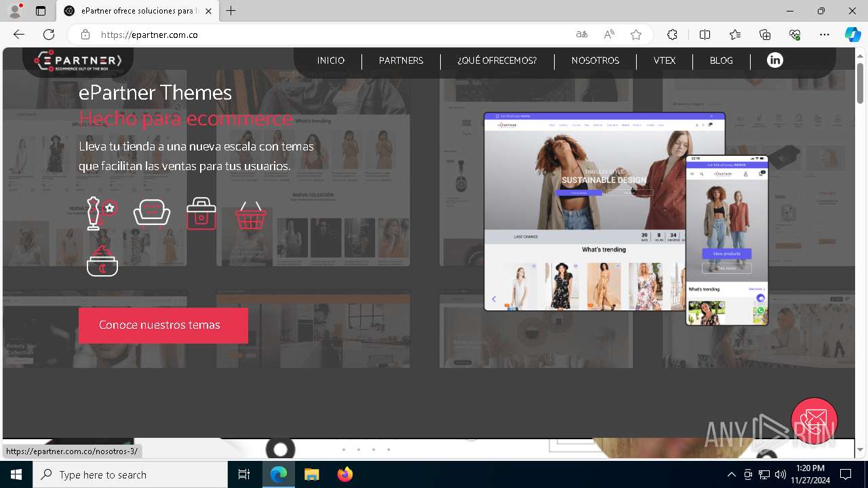This screenshot has height=488, width=868.
Task: Click the mobile phone theme mockup image
Action: coord(727,240)
